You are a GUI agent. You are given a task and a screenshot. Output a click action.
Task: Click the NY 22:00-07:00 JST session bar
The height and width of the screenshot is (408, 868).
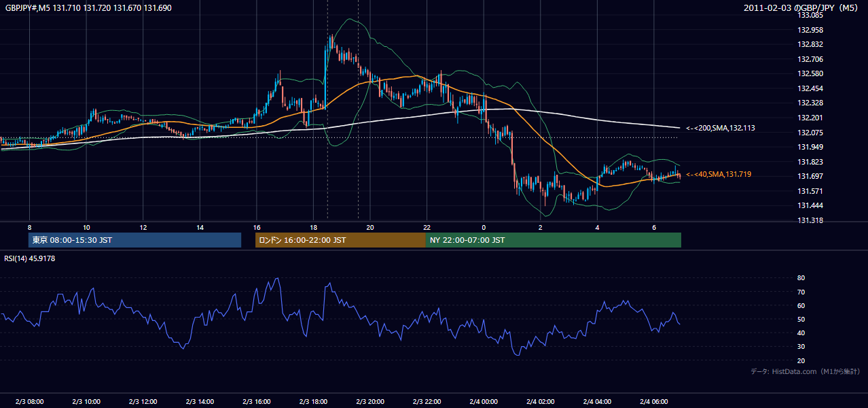point(554,240)
